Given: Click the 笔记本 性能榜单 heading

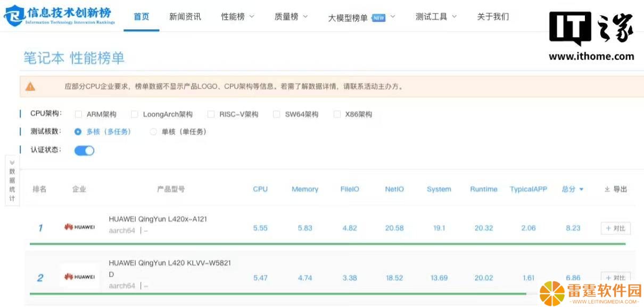Looking at the screenshot, I should [74, 58].
